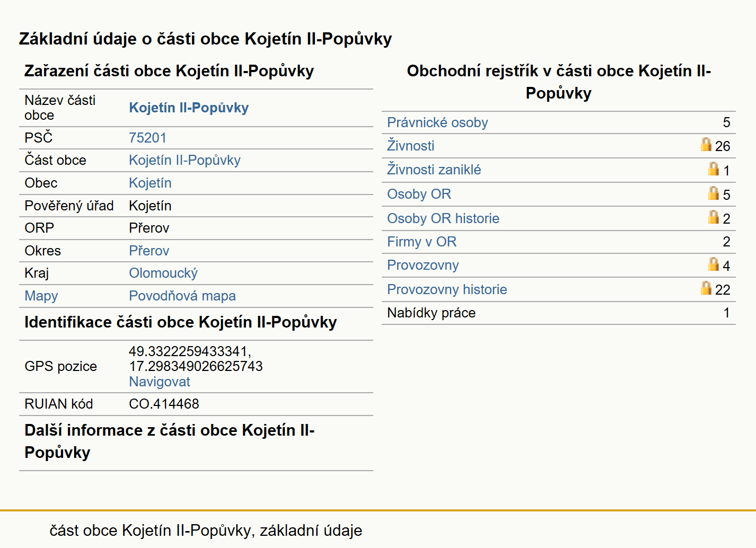Click the Mapy link
756x548 pixels.
pos(41,296)
